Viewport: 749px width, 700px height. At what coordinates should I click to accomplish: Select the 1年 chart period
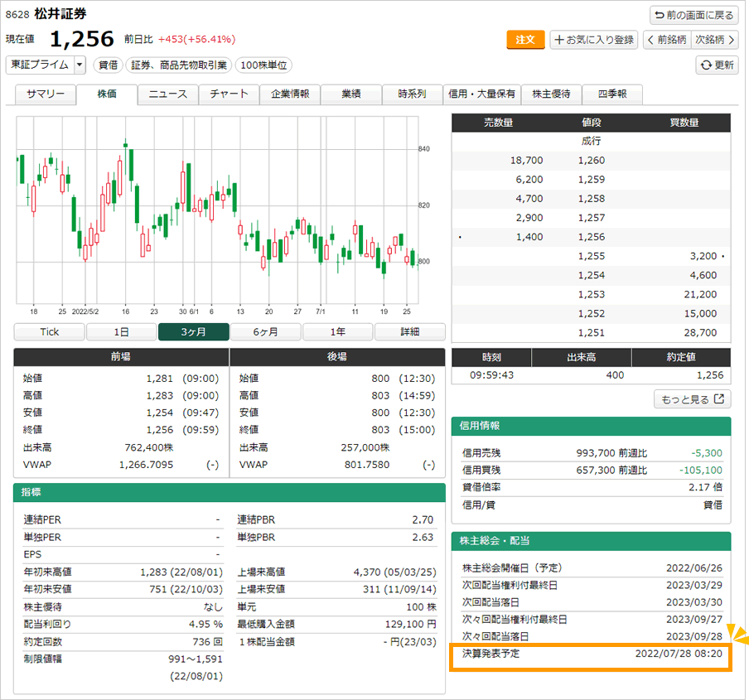pyautogui.click(x=338, y=332)
